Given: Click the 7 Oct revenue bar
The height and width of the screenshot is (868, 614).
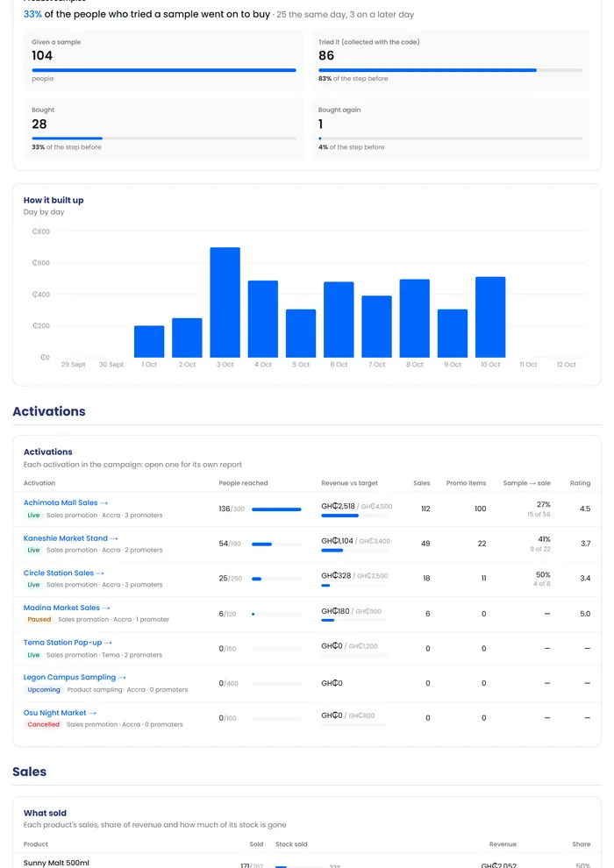Looking at the screenshot, I should 376,327.
